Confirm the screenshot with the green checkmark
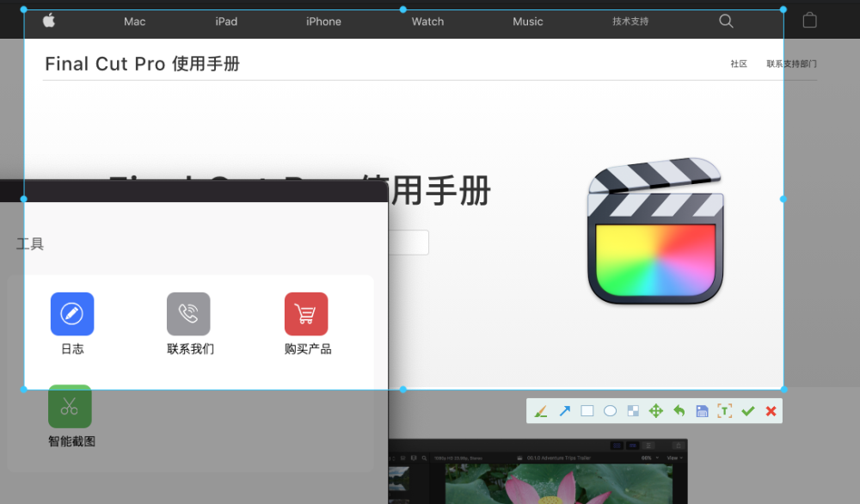 coord(748,411)
